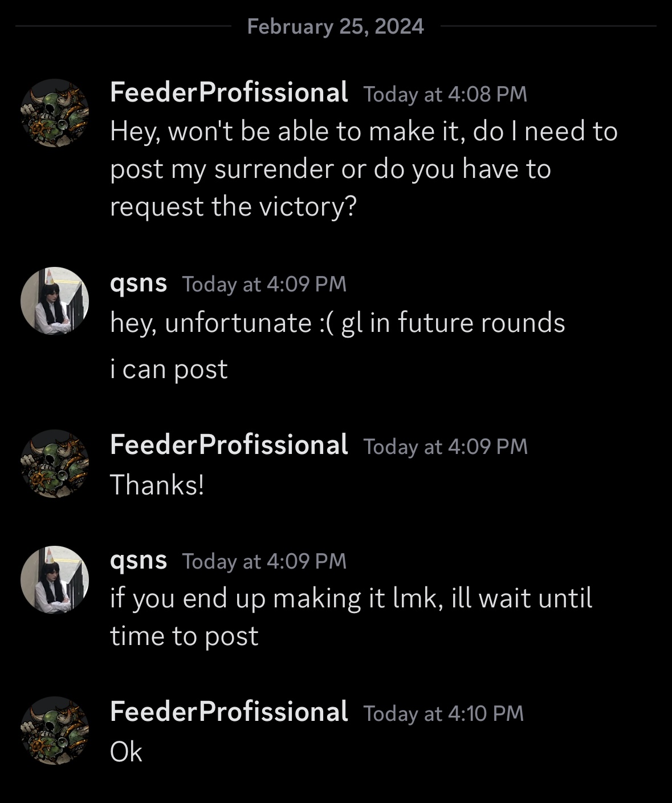The height and width of the screenshot is (803, 672).
Task: Click qsns username above "hey, unfortunate" message
Action: (x=139, y=283)
